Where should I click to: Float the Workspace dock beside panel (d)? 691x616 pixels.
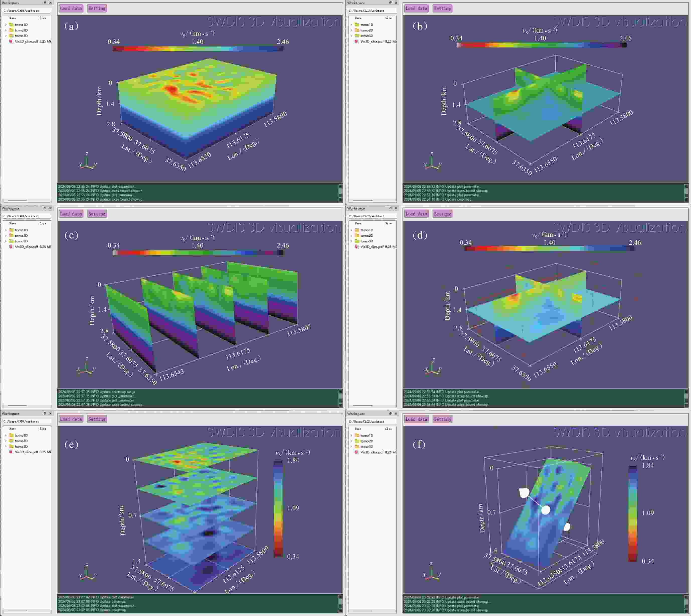[390, 208]
